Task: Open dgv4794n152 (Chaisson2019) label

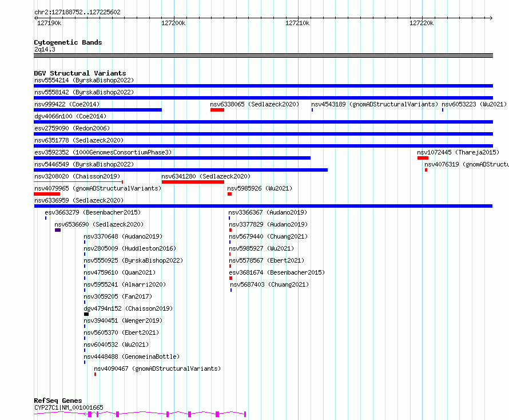Action: [128, 308]
